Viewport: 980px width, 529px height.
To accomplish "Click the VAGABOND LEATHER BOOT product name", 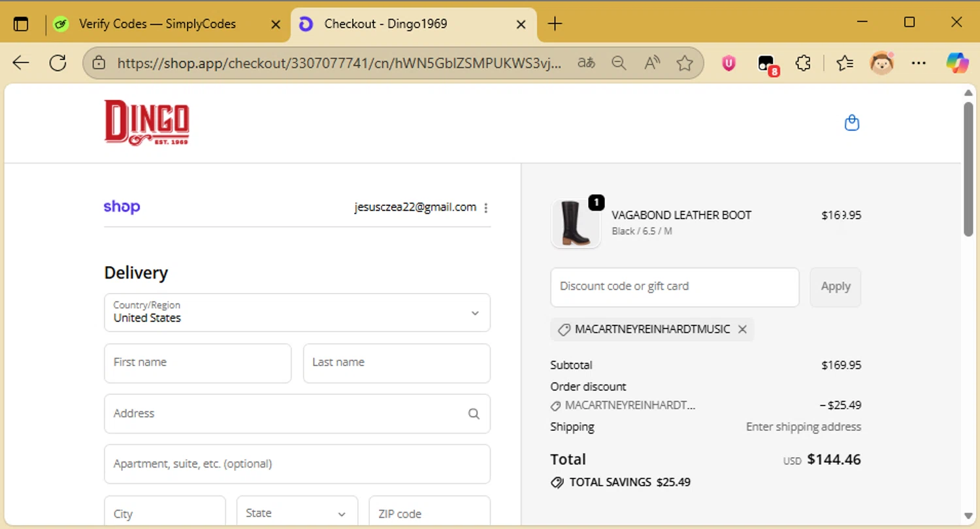I will (681, 215).
